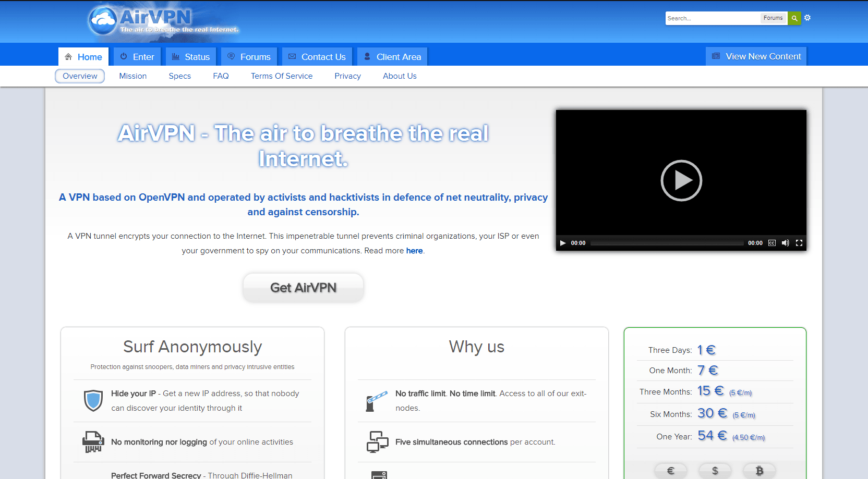Click the green search magnifier button

click(794, 18)
